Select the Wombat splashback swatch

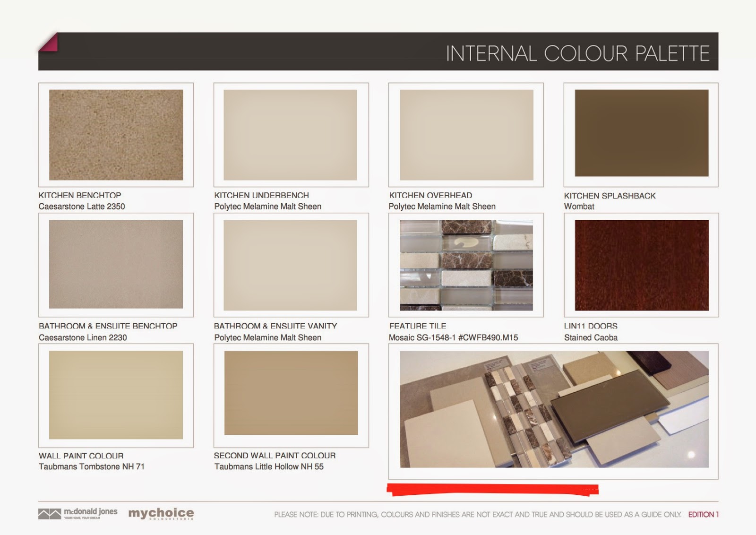point(640,135)
